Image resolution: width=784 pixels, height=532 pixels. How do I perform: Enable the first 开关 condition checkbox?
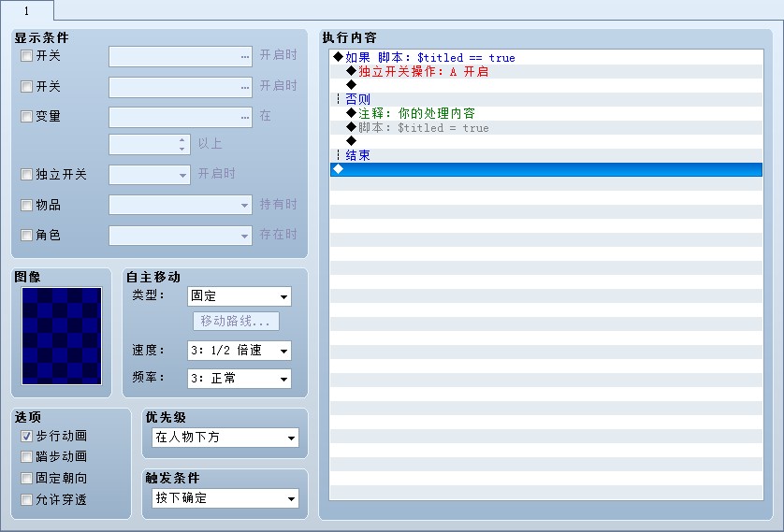tap(26, 55)
